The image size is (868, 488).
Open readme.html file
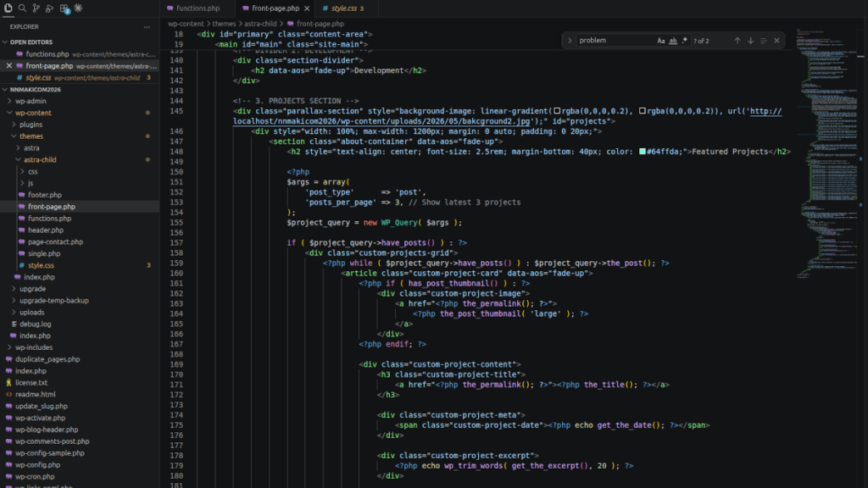36,395
